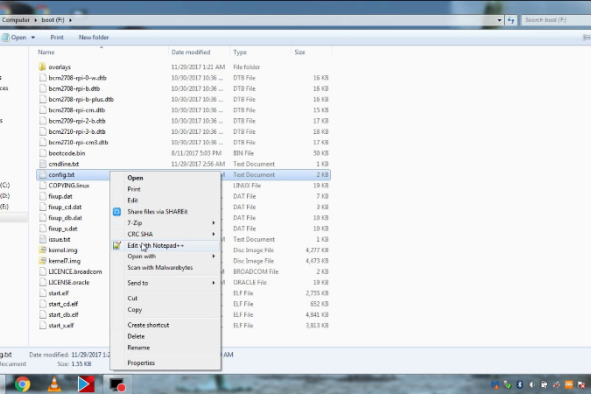591x394 pixels.
Task: Click the New folder toolbar button
Action: 93,37
